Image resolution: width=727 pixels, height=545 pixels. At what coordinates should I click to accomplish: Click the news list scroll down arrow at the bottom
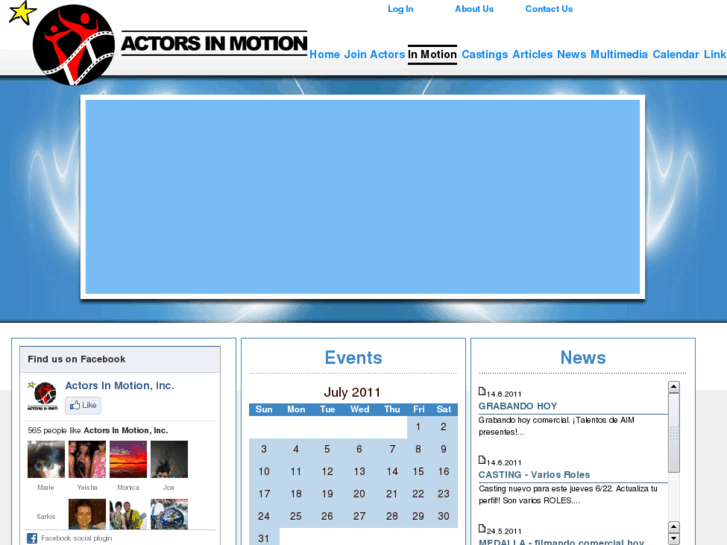pos(674,539)
